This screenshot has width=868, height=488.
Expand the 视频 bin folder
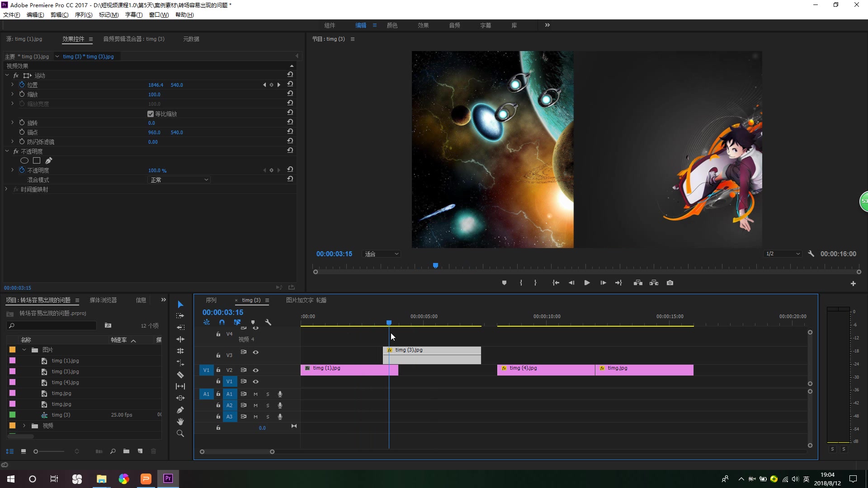(x=24, y=426)
